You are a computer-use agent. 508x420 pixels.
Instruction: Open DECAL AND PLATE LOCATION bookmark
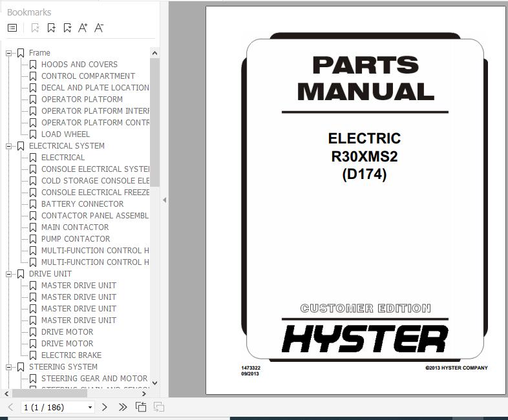click(x=95, y=88)
